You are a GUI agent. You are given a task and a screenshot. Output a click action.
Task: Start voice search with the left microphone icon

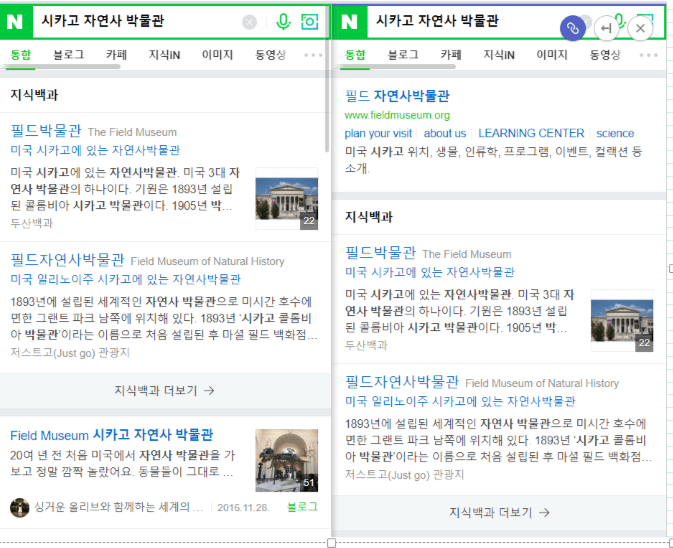click(x=283, y=22)
